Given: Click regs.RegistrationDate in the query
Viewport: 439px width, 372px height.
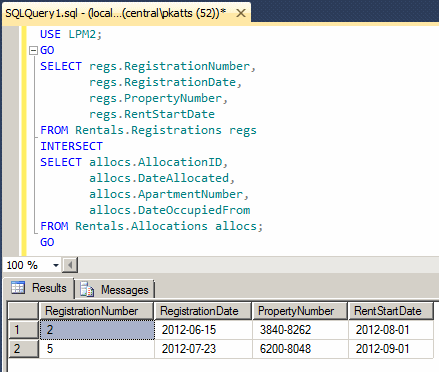Looking at the screenshot, I should pyautogui.click(x=163, y=82).
